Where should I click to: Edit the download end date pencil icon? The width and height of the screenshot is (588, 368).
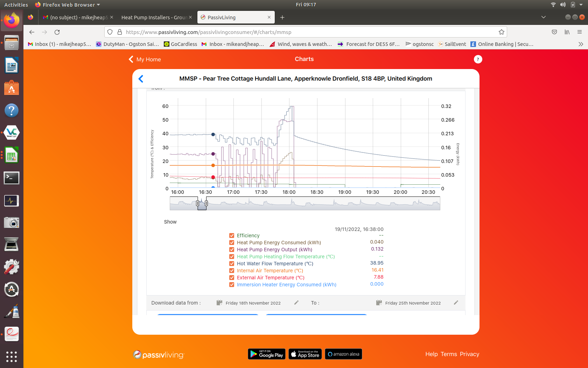tap(456, 302)
